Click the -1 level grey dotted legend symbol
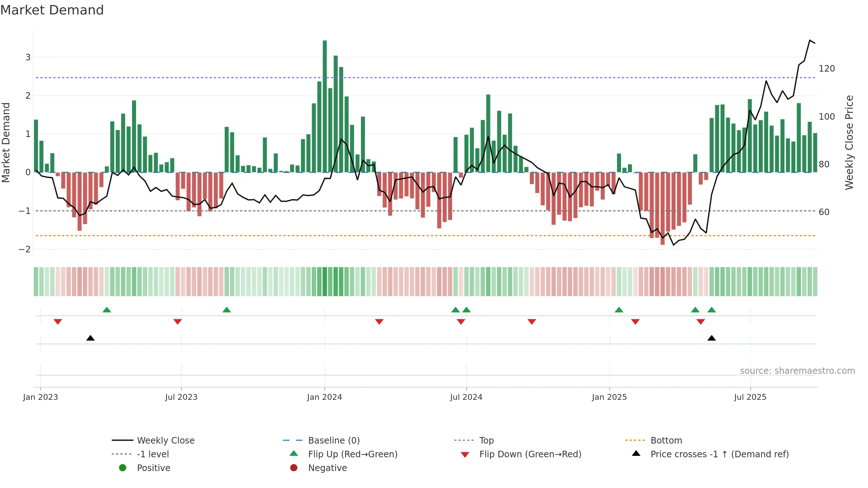 coord(122,454)
